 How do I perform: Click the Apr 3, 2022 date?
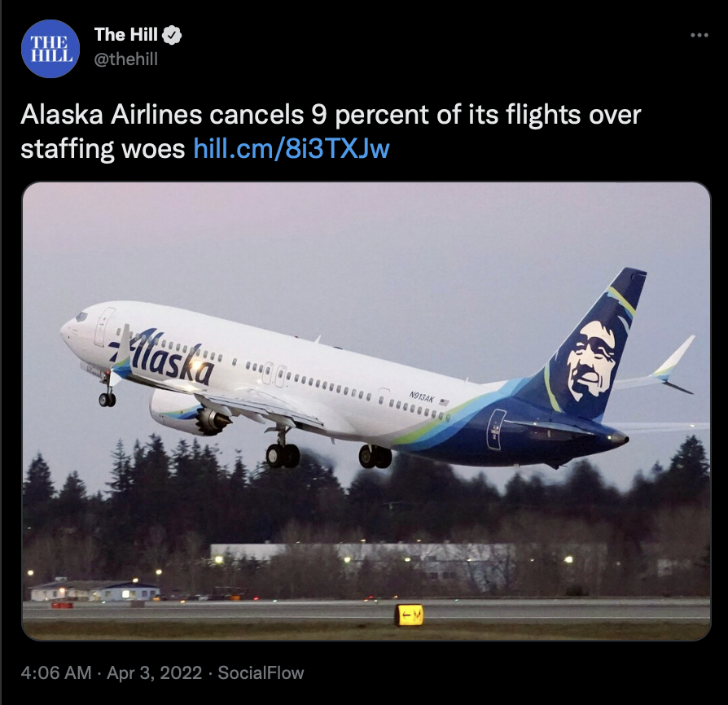point(154,673)
